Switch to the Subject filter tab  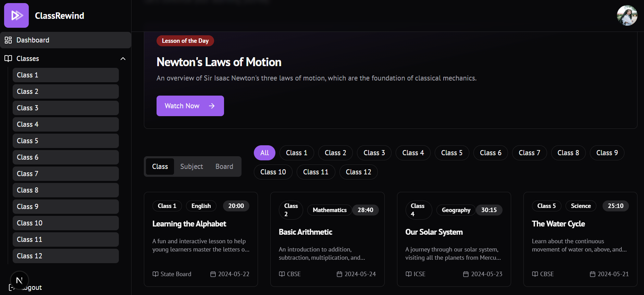(x=191, y=167)
